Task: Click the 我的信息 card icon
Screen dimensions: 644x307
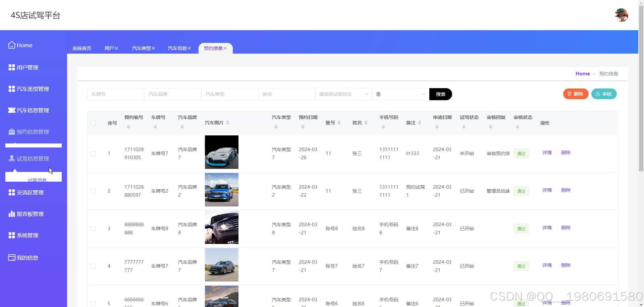Action: click(x=12, y=258)
